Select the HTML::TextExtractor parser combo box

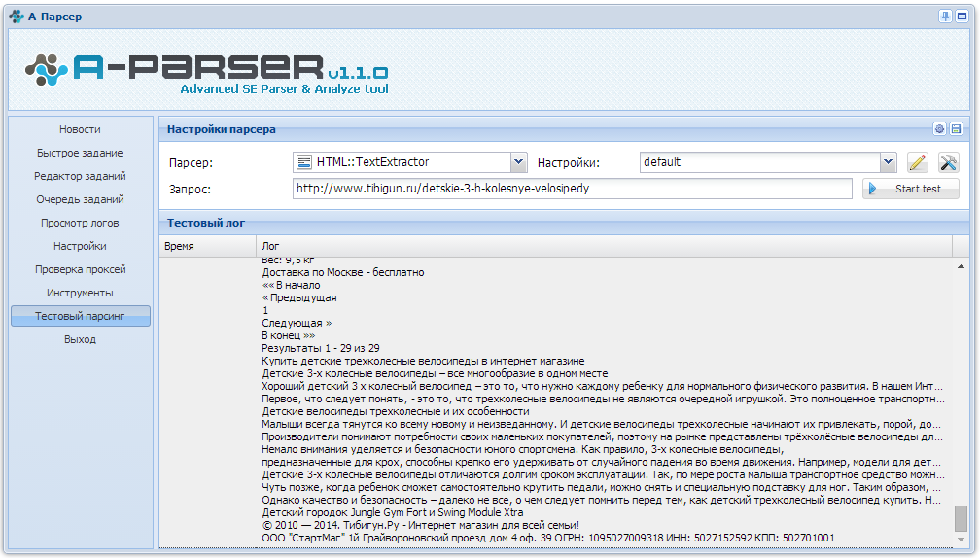coord(410,162)
